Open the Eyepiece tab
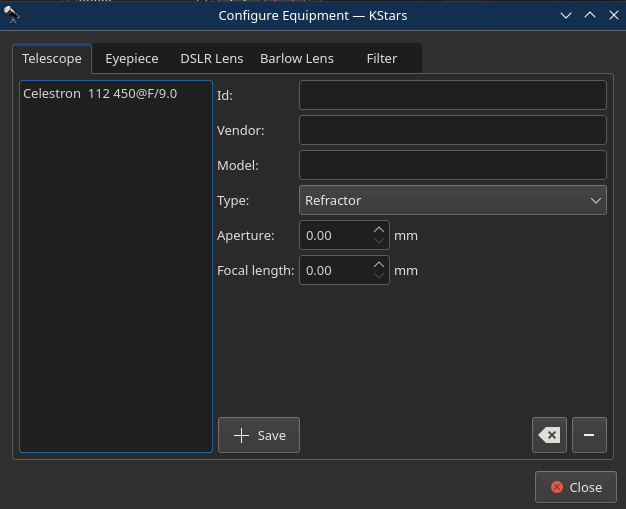 (x=132, y=59)
